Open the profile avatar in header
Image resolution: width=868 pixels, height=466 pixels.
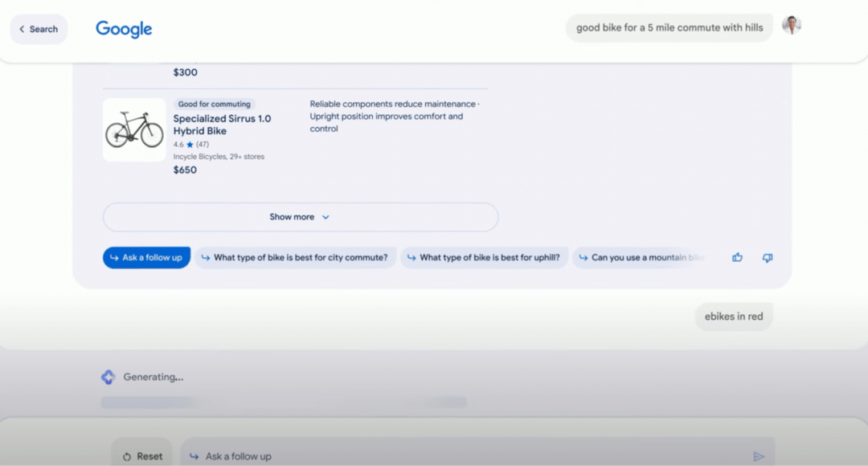tap(792, 26)
